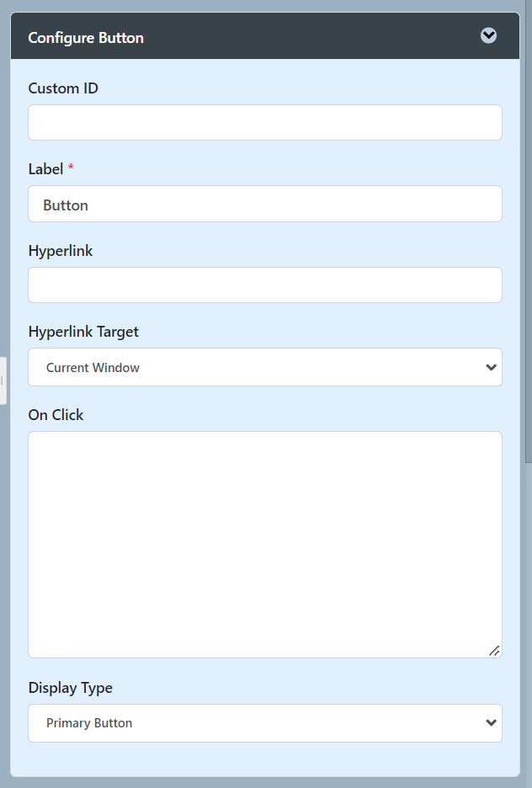Click inside the On Click text area
The height and width of the screenshot is (788, 532).
(x=264, y=544)
